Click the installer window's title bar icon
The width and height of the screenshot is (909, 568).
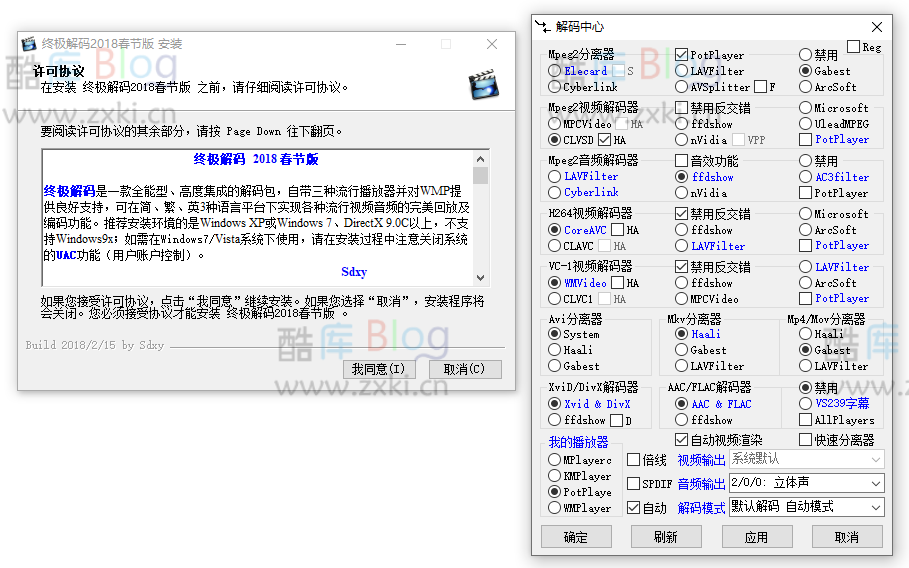point(29,44)
